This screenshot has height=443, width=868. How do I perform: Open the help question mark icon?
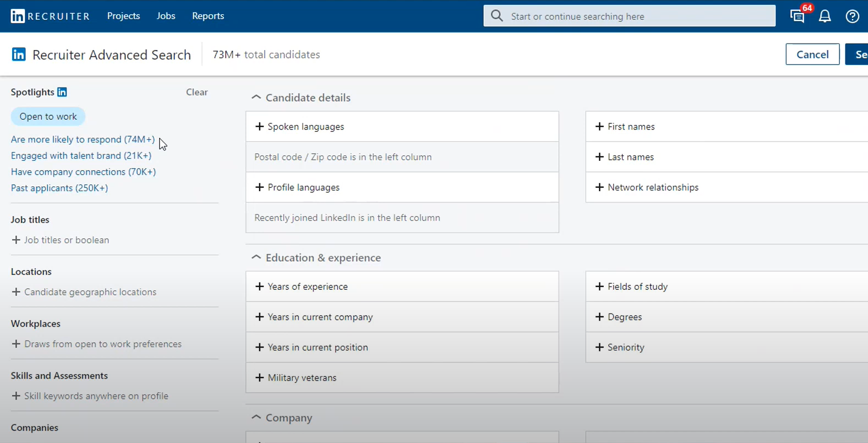(852, 17)
